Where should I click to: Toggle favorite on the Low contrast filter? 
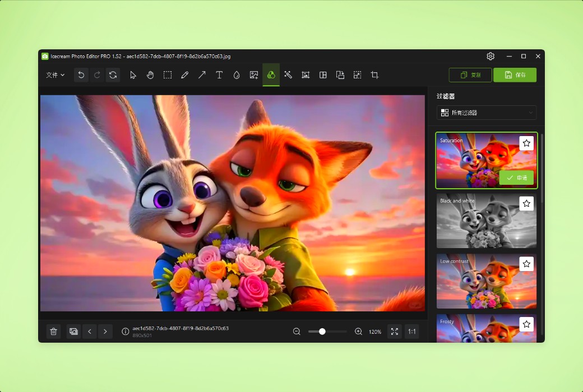[x=526, y=264]
